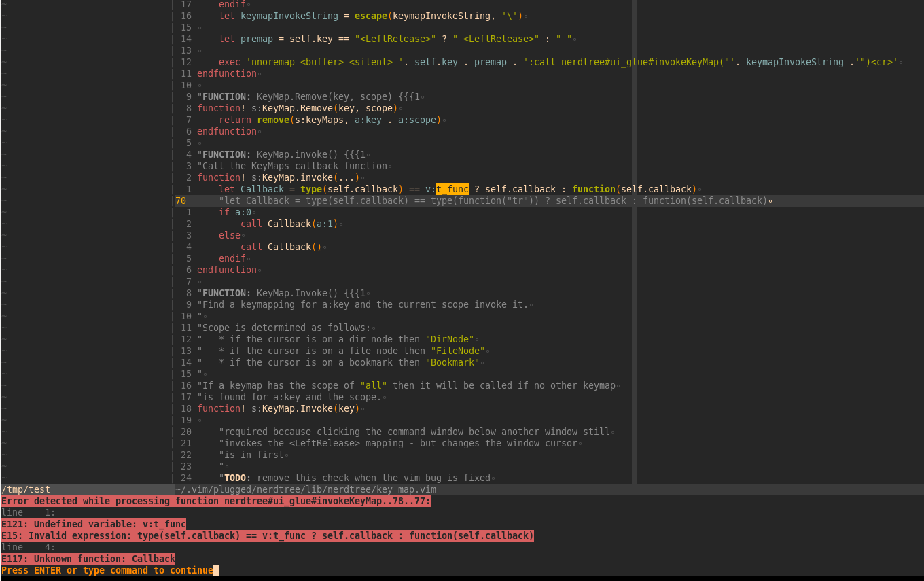Click 'nerdtree#ui_glue#invokeKeyMap' call text in exec line

640,62
